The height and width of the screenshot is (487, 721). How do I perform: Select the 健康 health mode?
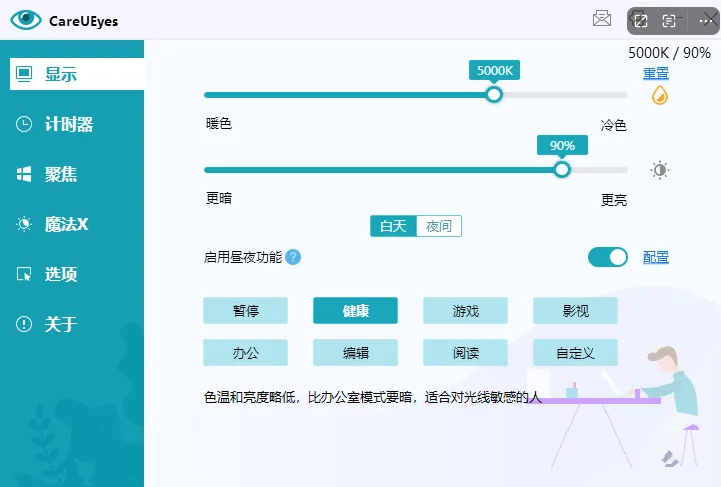click(x=355, y=310)
